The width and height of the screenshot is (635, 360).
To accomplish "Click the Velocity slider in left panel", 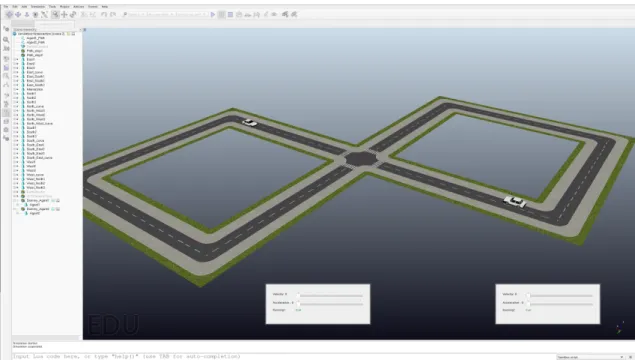I will (330, 295).
